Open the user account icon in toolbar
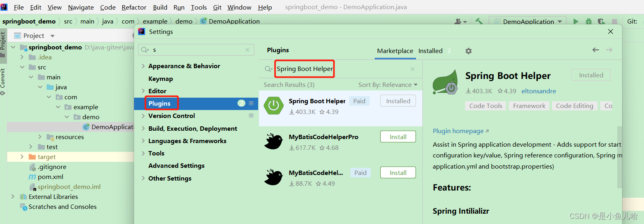This screenshot has width=644, height=224. click(460, 22)
